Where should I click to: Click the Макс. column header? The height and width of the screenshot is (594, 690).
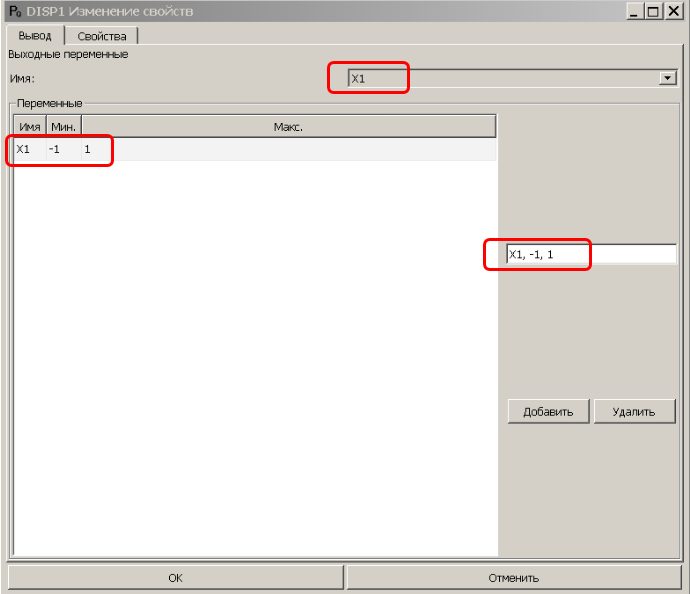[x=288, y=127]
